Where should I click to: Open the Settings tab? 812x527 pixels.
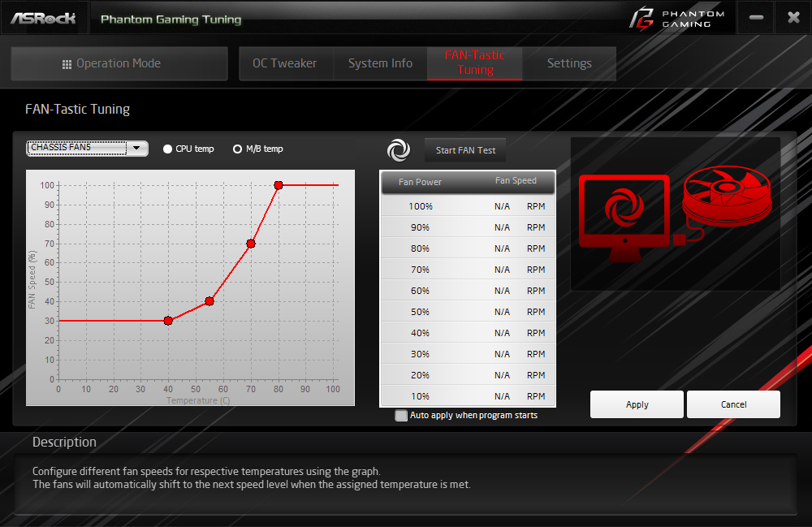[569, 63]
